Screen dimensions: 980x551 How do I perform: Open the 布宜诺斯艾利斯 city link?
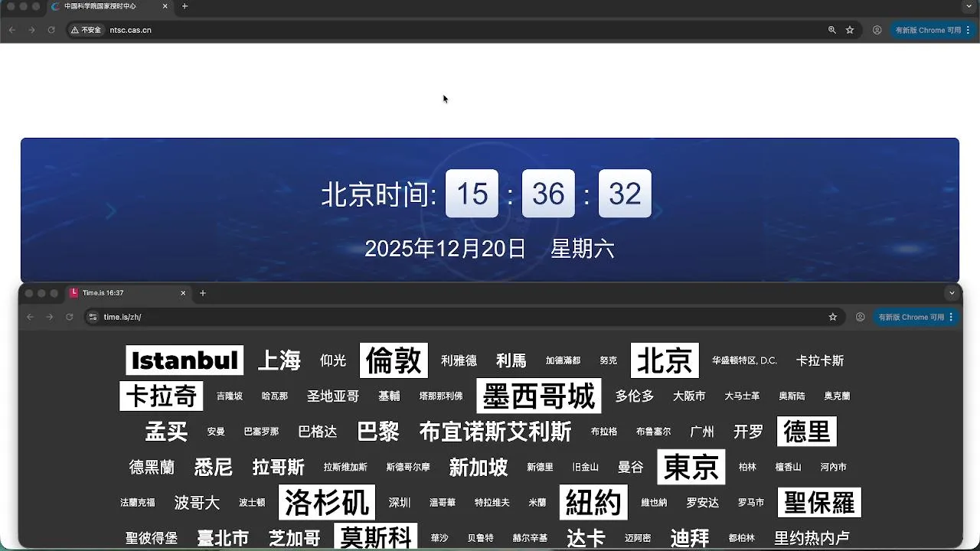(495, 432)
